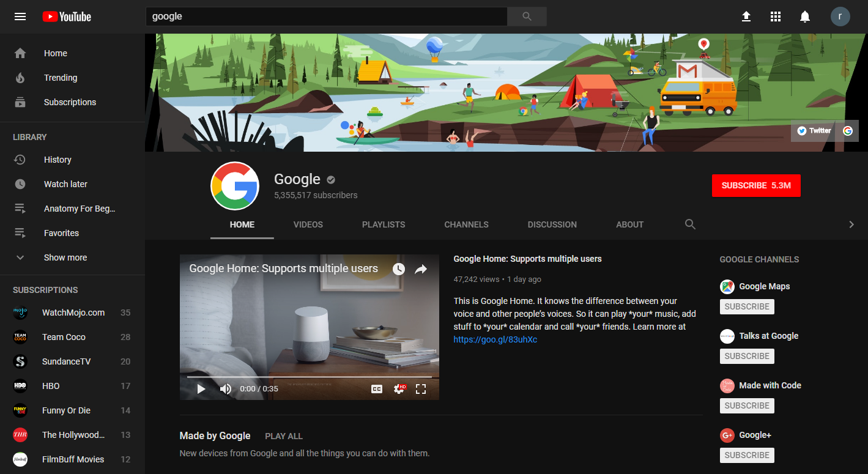Toggle fullscreen on the video
The height and width of the screenshot is (474, 868).
421,389
